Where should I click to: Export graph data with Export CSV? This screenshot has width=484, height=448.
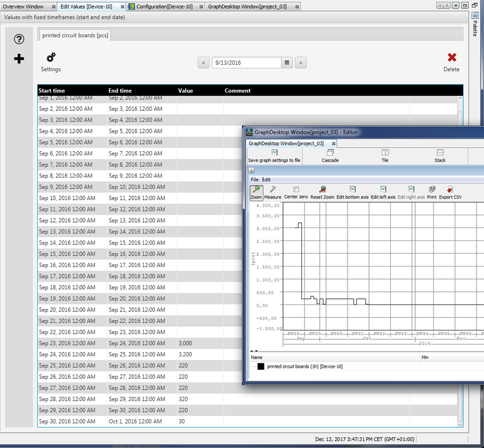click(450, 190)
